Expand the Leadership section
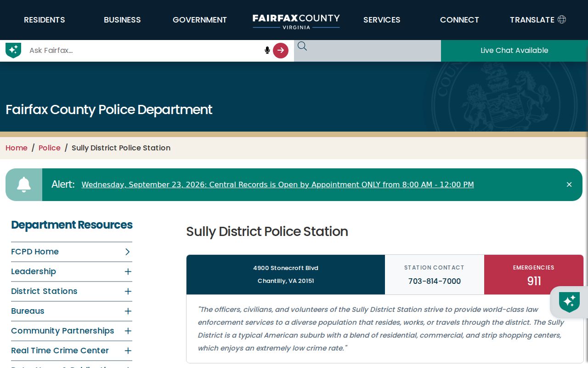588x368 pixels. pyautogui.click(x=128, y=271)
